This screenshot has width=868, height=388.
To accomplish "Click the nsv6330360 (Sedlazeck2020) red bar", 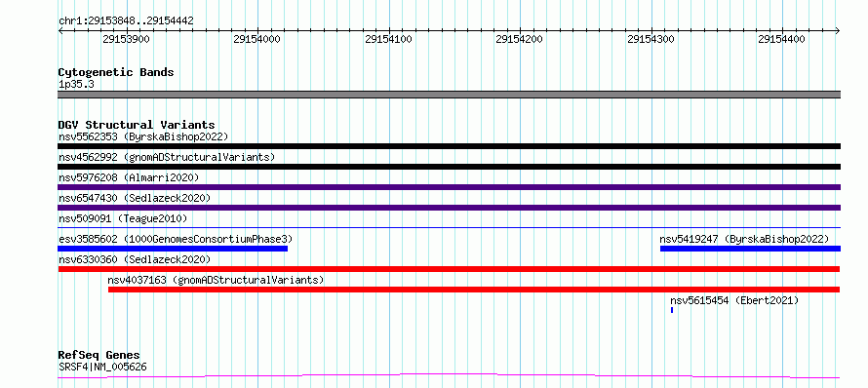I will [449, 269].
